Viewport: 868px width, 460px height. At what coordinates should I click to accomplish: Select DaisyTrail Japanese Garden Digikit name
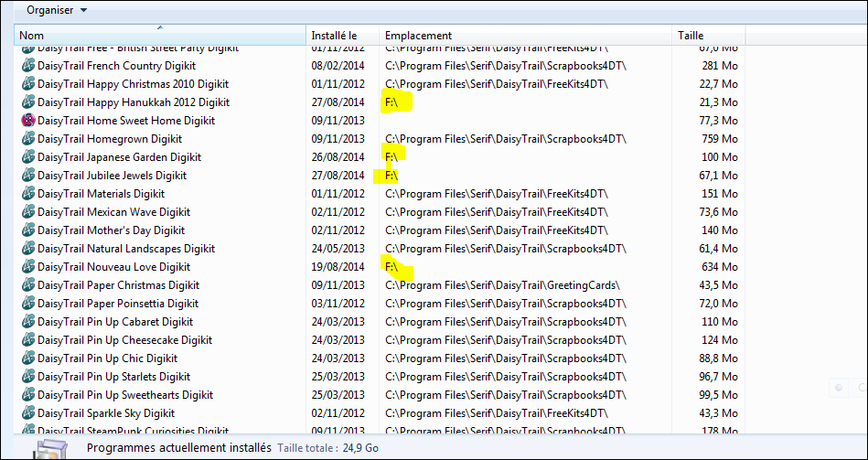coord(120,157)
